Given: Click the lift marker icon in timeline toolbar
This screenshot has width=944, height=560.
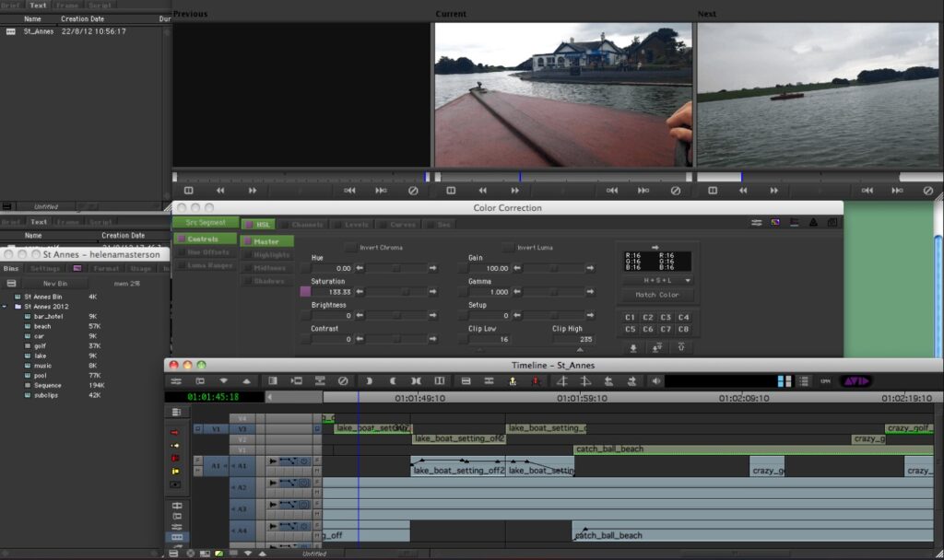Looking at the screenshot, I should coord(512,381).
